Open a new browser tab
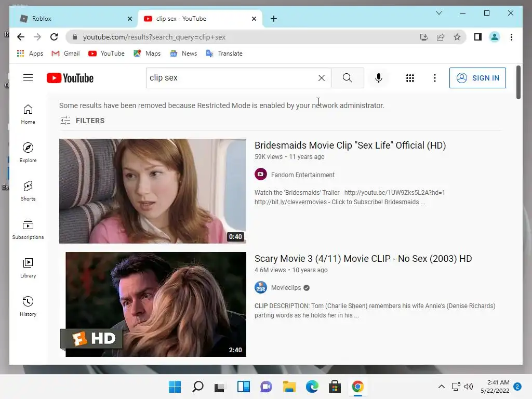This screenshot has width=532, height=399. coord(274,19)
